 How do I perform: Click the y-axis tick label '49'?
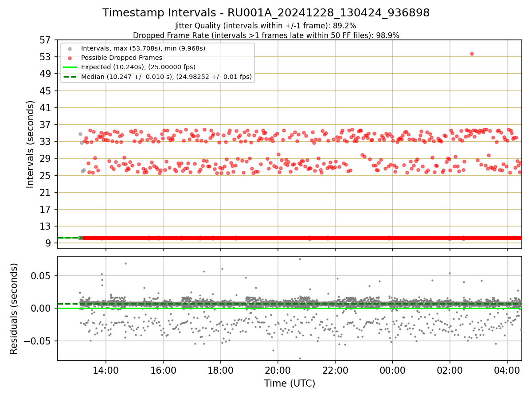coord(45,74)
